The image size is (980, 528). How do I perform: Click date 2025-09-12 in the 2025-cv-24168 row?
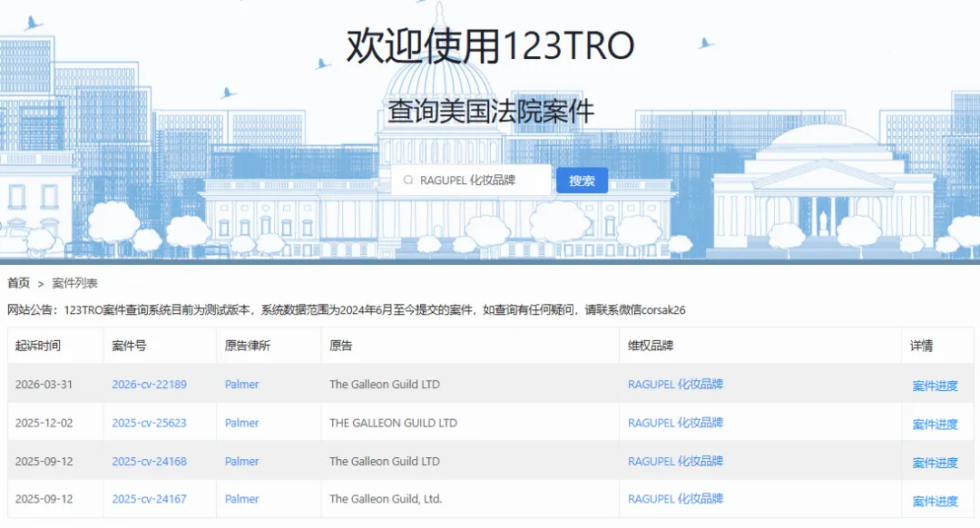[44, 461]
